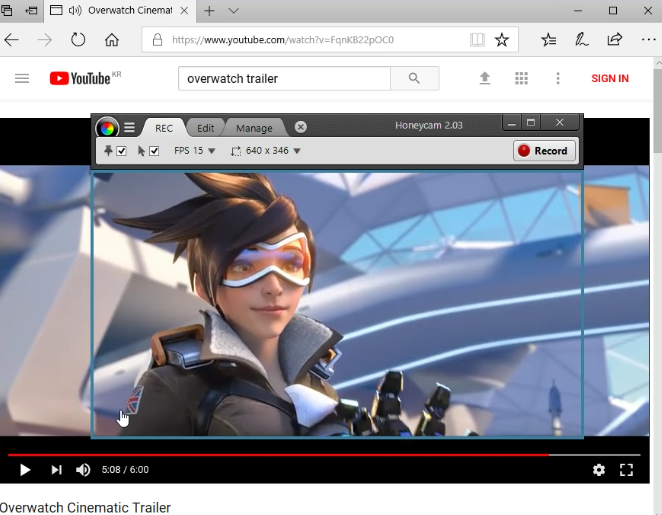Close the Honeycam tab with round X
Viewport: 662px width, 515px height.
[301, 127]
